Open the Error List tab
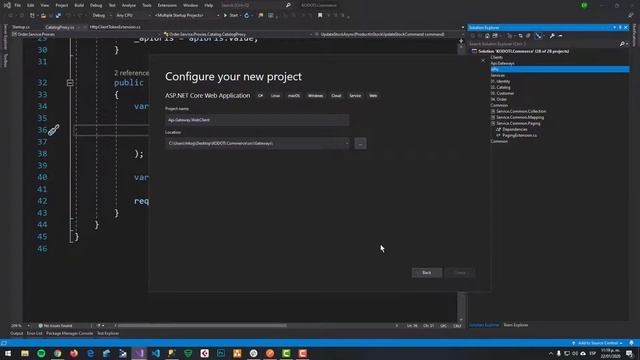 pyautogui.click(x=35, y=333)
